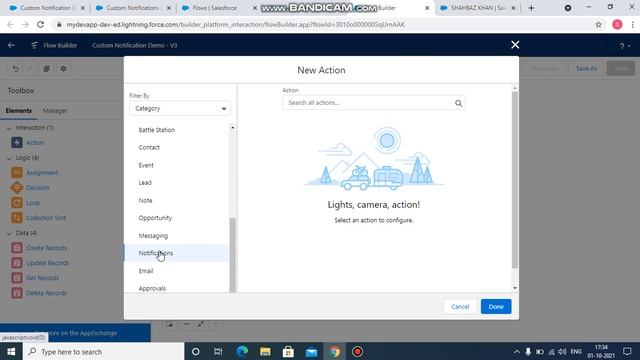
Task: Collapse the Logic (4) section
Action: (9, 158)
